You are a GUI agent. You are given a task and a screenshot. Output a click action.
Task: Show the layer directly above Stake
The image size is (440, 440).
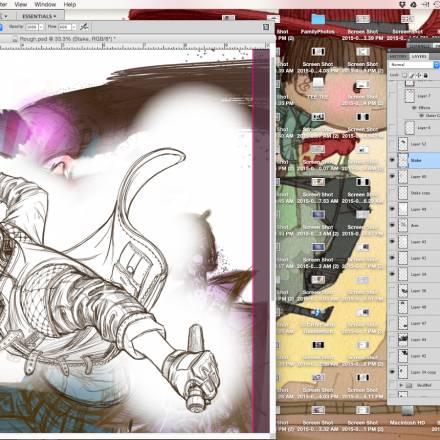pyautogui.click(x=392, y=144)
